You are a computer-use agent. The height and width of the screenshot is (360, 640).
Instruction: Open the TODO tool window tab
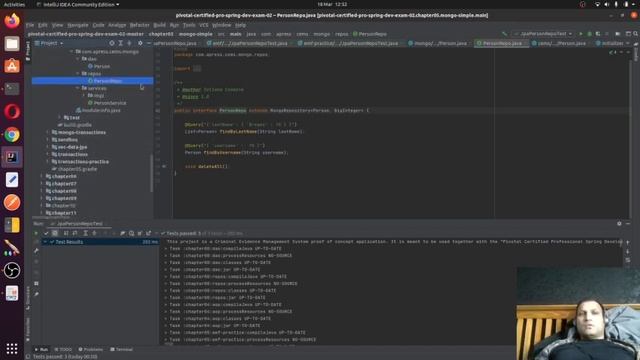pyautogui.click(x=63, y=349)
